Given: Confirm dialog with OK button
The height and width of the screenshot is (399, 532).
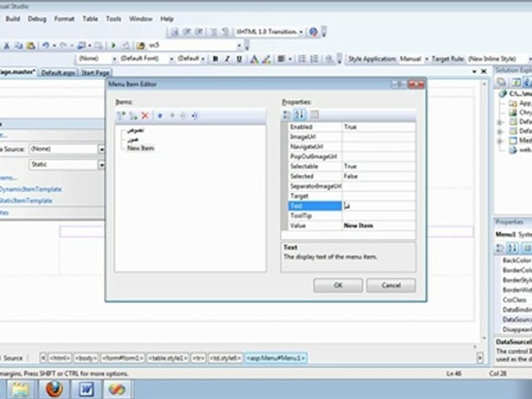Looking at the screenshot, I should point(338,285).
